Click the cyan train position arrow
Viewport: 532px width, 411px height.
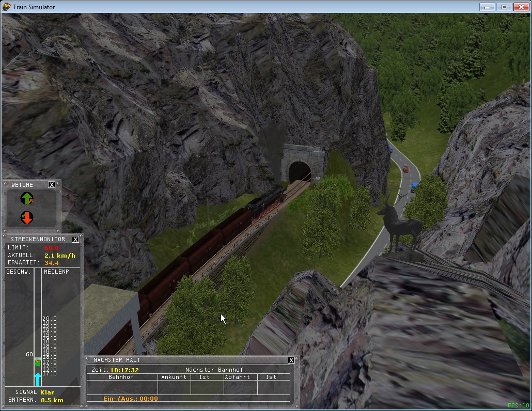point(37,380)
